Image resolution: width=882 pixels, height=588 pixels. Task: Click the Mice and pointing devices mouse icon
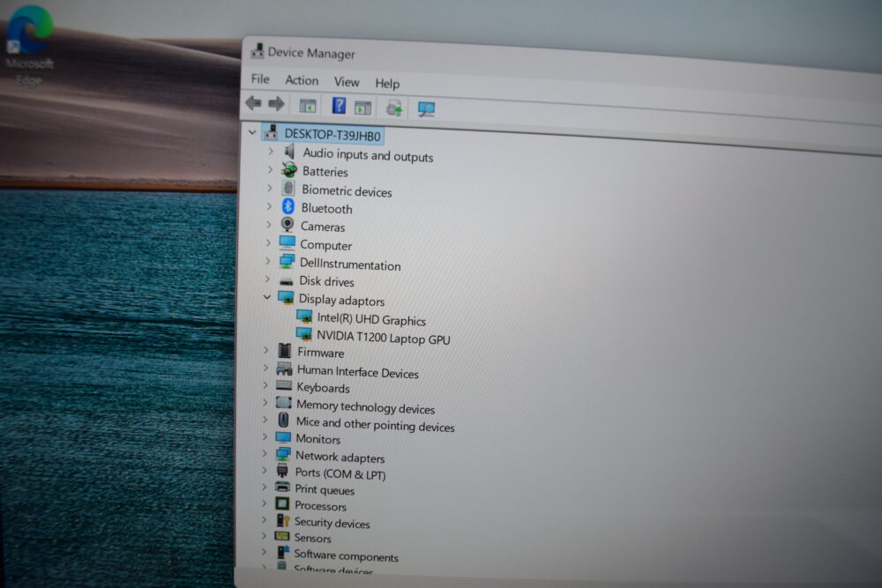click(x=283, y=420)
